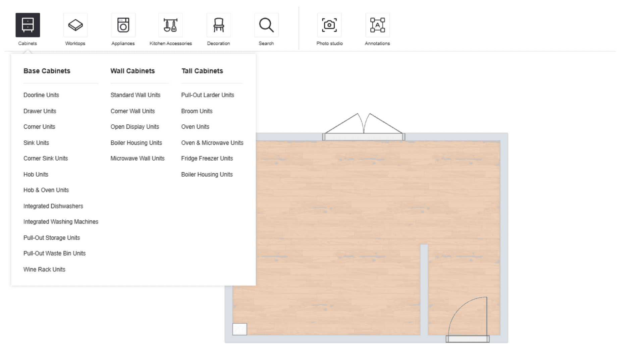644x362 pixels.
Task: Pick Broom Units
Action: pos(197,111)
